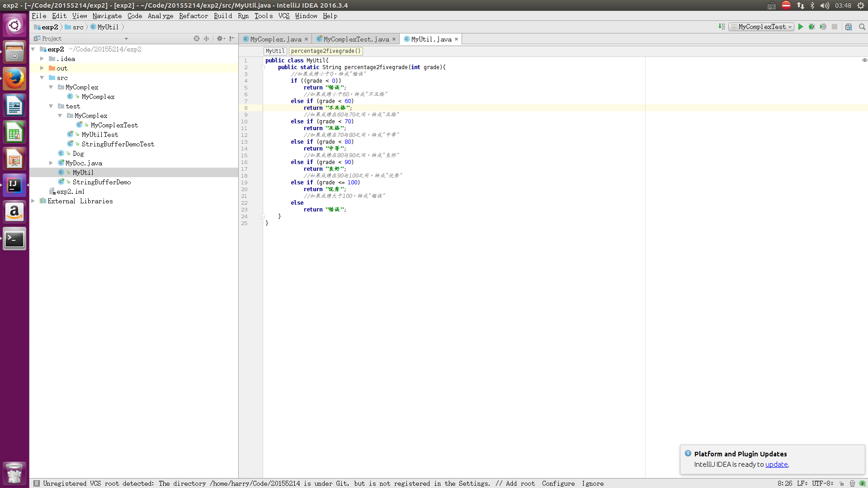Screen dimensions: 868x488
Task: Select StringBufferDemoTest in project tree
Action: pyautogui.click(x=118, y=144)
